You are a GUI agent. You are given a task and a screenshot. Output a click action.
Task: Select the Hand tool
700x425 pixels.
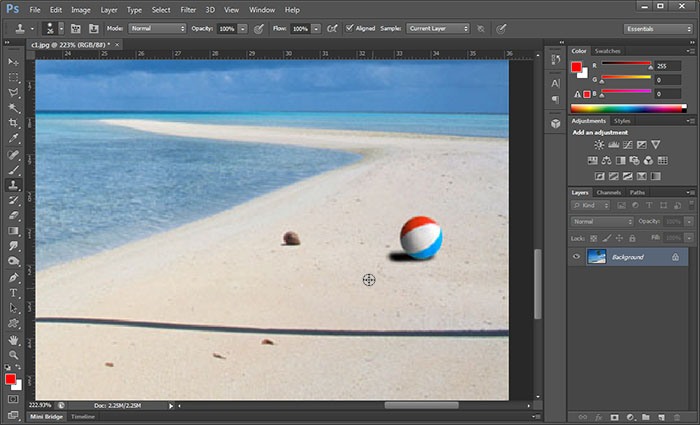pos(13,340)
